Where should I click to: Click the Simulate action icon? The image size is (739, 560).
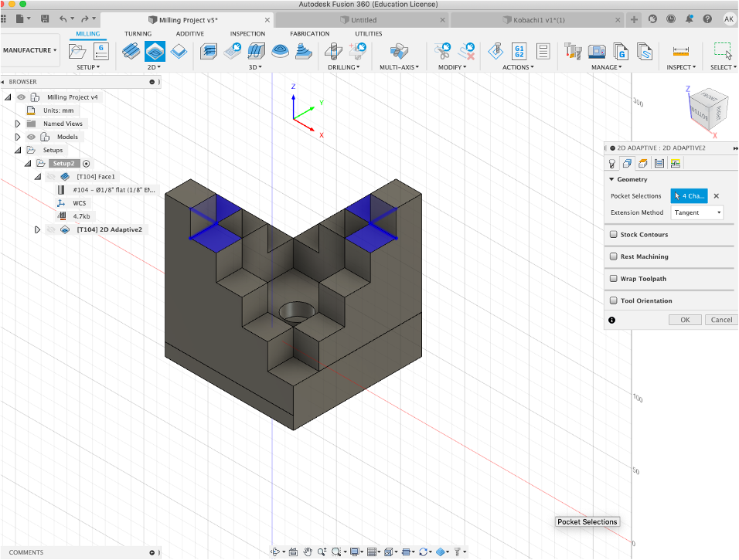point(496,51)
